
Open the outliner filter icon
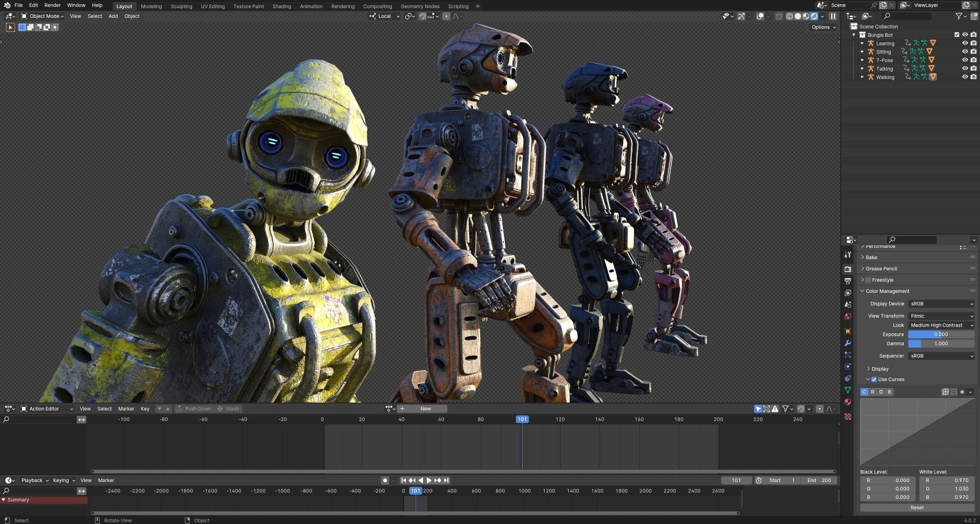pos(957,16)
